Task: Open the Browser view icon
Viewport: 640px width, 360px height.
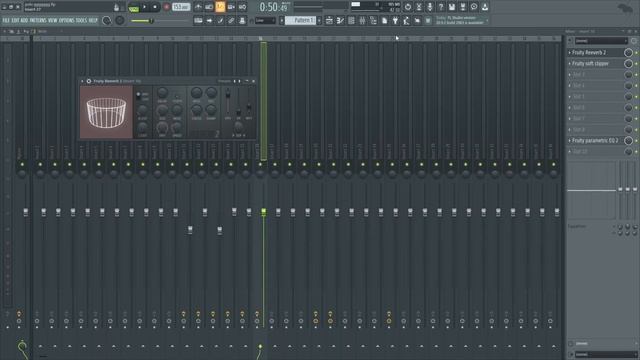Action: (373, 20)
